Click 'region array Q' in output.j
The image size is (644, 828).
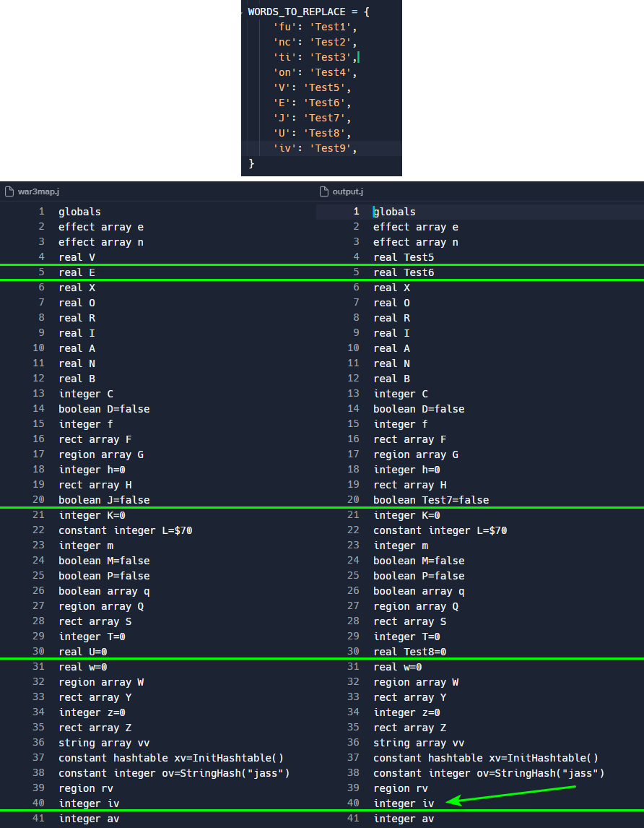coord(415,606)
